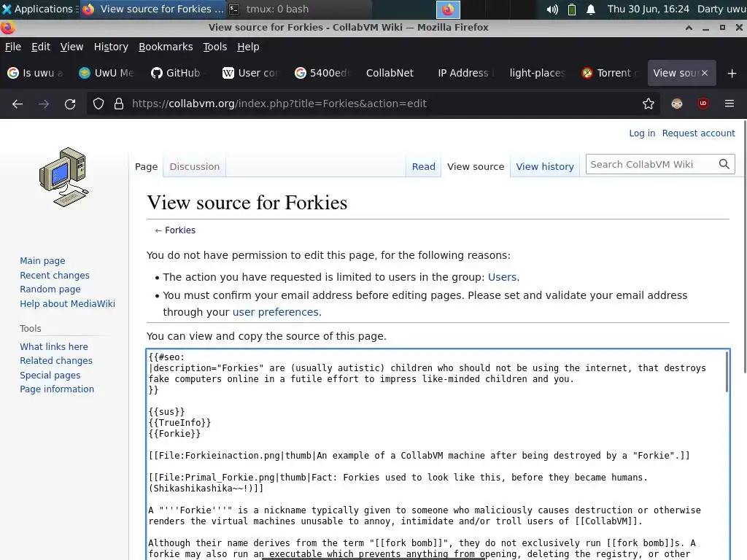
Task: Show site security info via the padlock
Action: [x=119, y=104]
